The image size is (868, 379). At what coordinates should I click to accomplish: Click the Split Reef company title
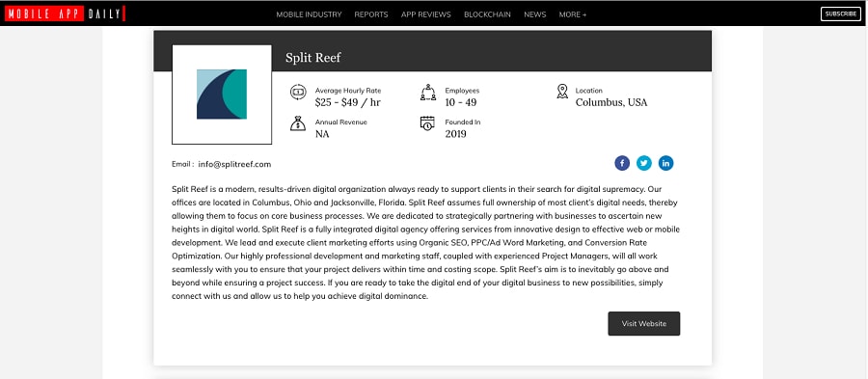pos(312,58)
